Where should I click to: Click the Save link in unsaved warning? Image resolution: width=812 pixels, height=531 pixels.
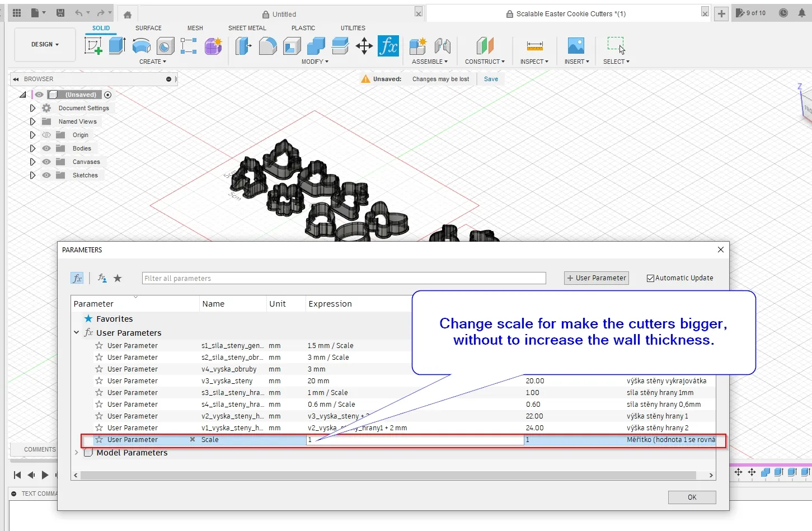[x=491, y=79]
